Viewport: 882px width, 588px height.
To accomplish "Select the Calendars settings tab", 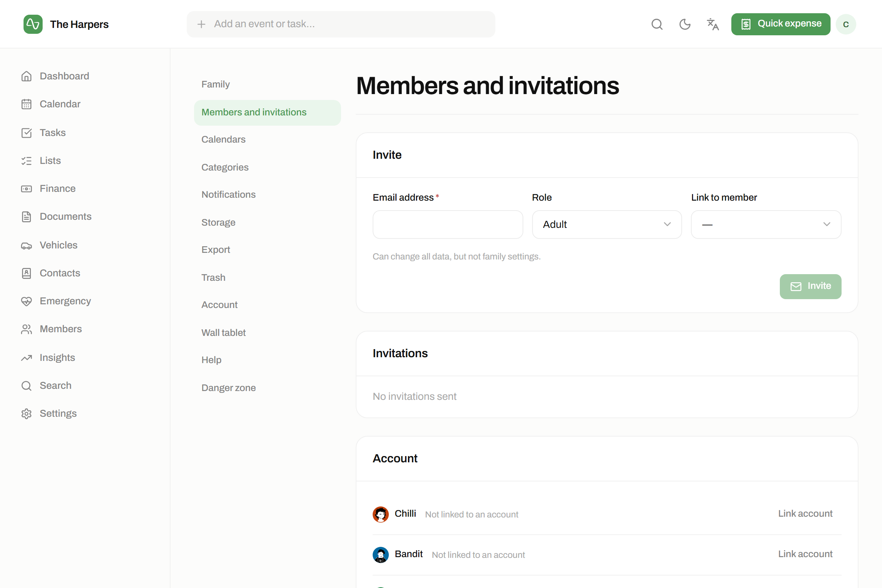I will tap(268, 140).
